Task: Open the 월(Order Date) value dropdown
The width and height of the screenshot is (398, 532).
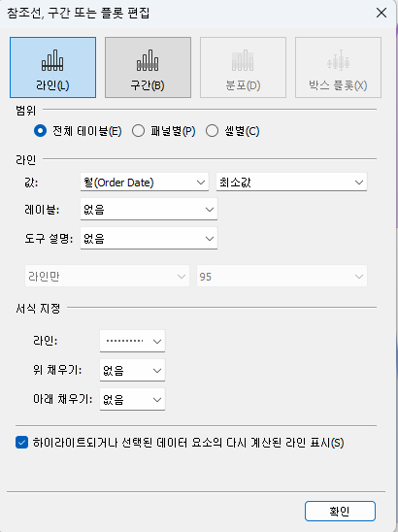Action: point(145,183)
